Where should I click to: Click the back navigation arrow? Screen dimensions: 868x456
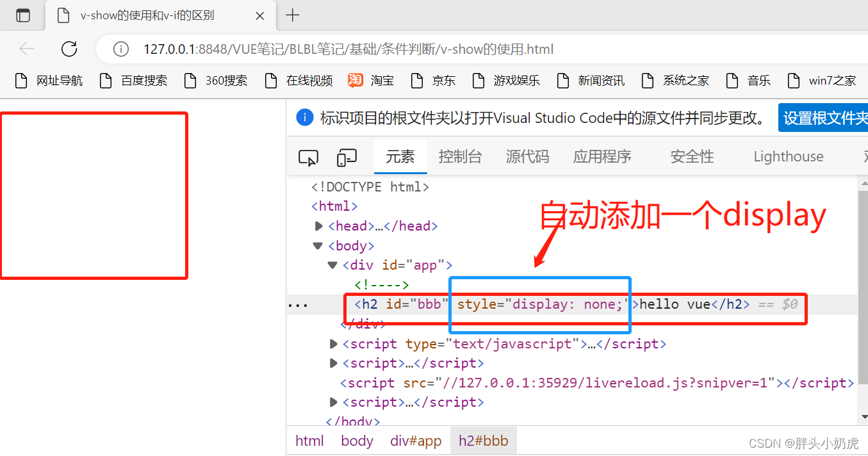coord(26,48)
